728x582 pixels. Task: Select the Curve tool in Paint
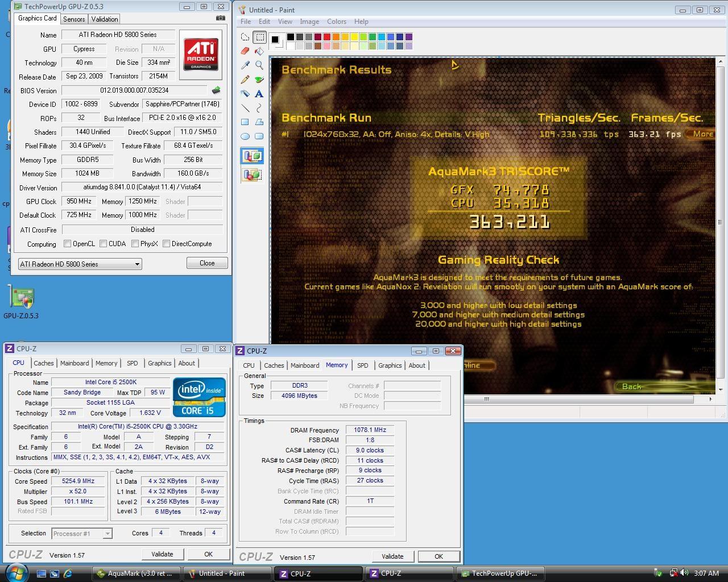point(259,108)
